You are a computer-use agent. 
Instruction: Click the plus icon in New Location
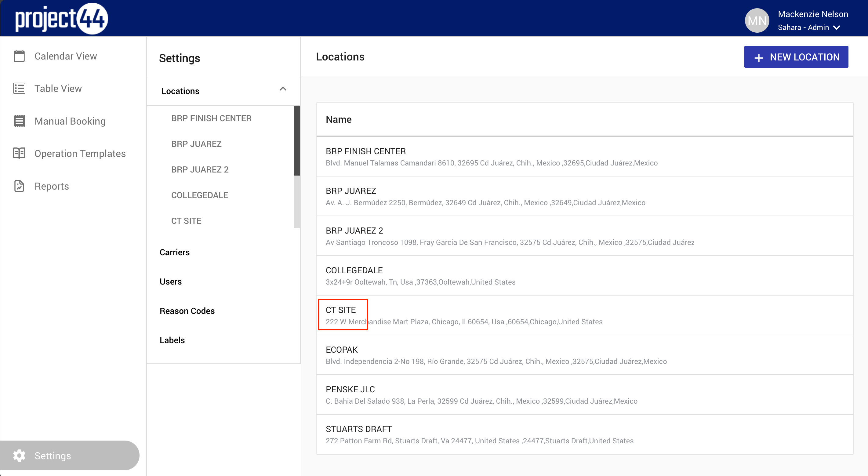click(x=758, y=58)
